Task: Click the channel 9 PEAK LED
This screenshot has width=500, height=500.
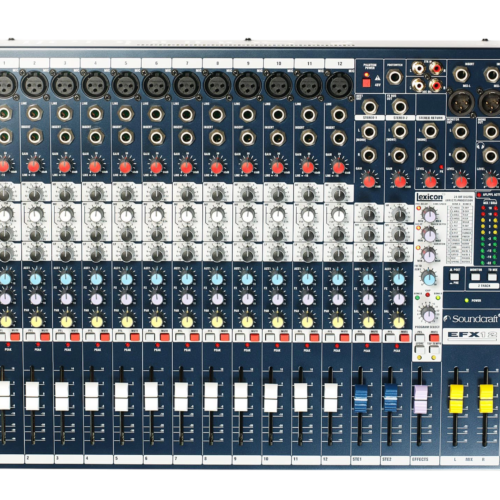Action: point(247,345)
